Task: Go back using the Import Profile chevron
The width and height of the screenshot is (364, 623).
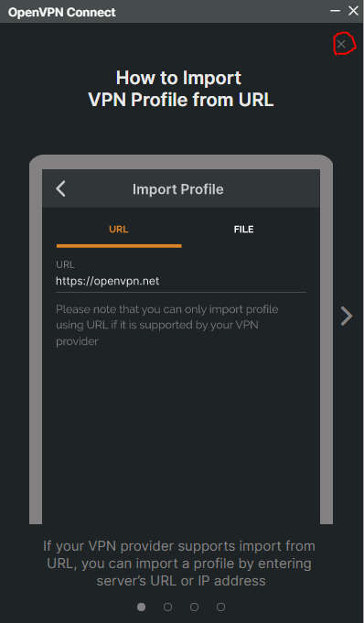Action: tap(60, 188)
